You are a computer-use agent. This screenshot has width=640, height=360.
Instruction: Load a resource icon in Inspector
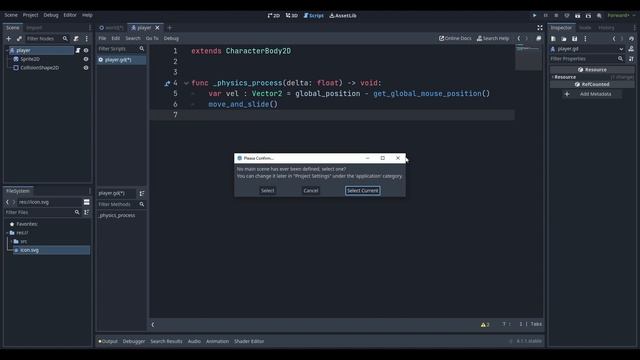[564, 39]
